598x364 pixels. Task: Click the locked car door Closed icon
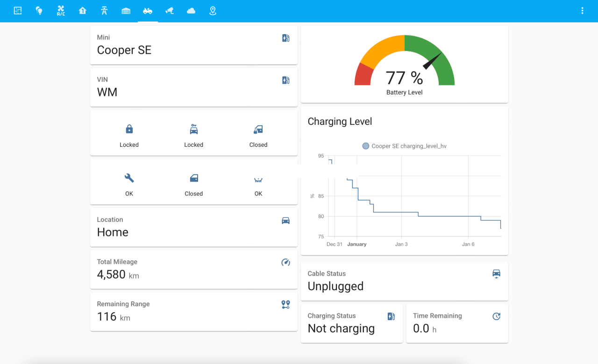258,129
